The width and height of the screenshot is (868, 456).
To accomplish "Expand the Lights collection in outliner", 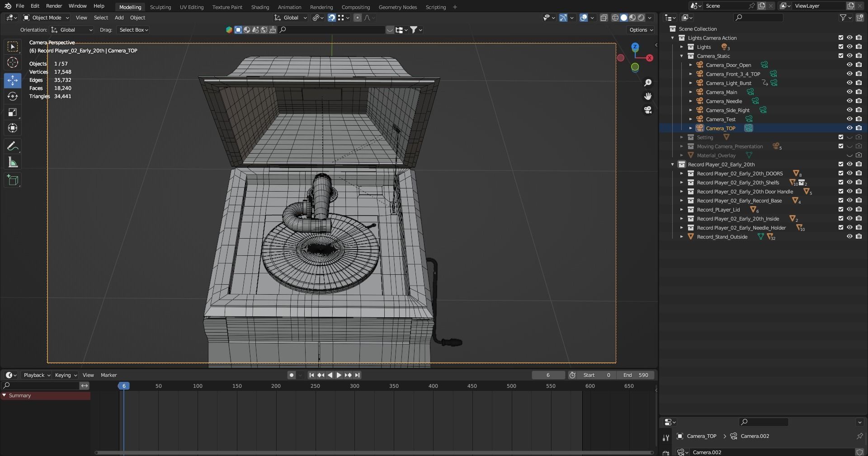I will (x=682, y=47).
